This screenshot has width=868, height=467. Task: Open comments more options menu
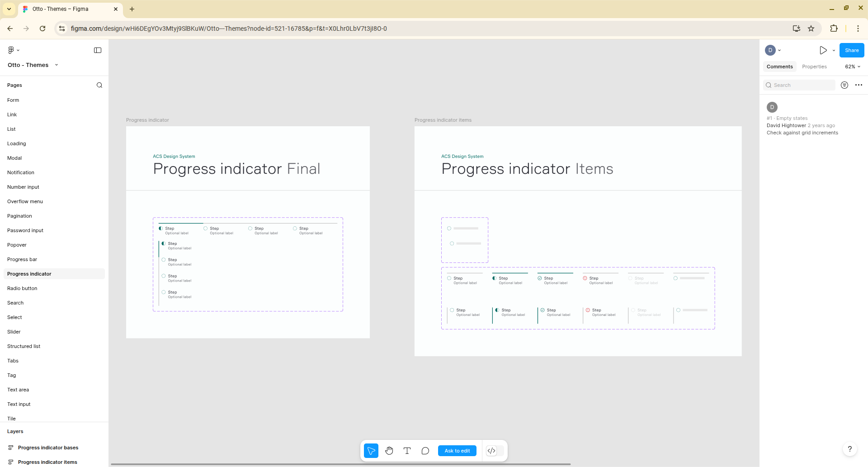pyautogui.click(x=859, y=85)
